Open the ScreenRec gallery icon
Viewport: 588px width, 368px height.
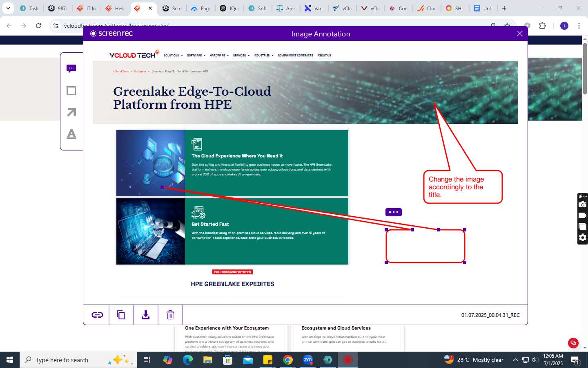coord(583,227)
